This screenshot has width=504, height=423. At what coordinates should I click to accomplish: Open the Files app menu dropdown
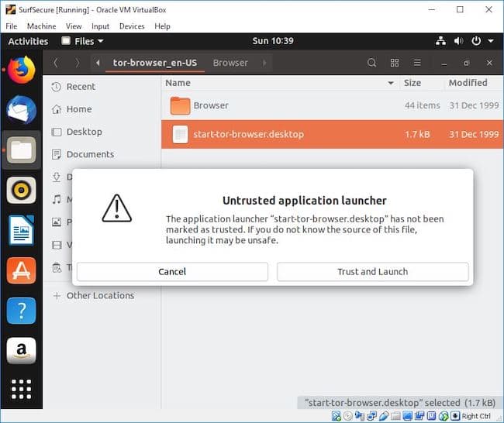coord(83,41)
